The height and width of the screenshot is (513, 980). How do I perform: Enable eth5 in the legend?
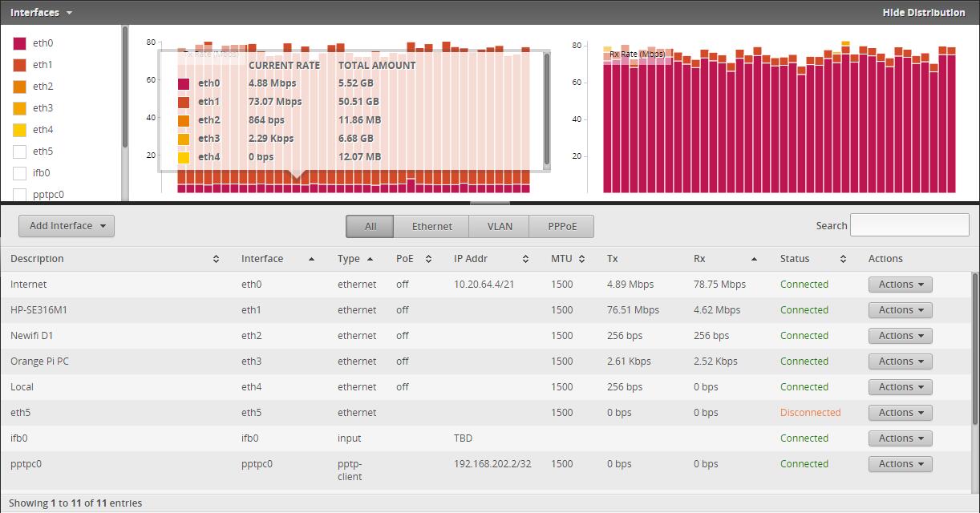point(19,151)
